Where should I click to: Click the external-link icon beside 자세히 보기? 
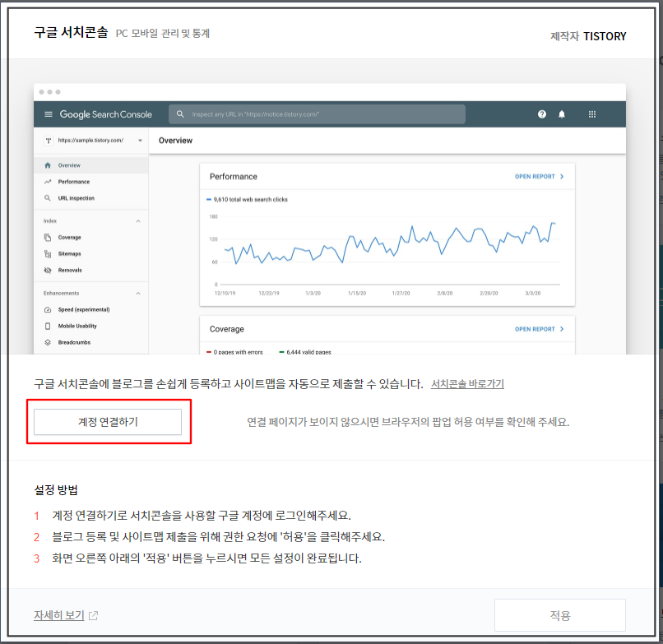[94, 616]
